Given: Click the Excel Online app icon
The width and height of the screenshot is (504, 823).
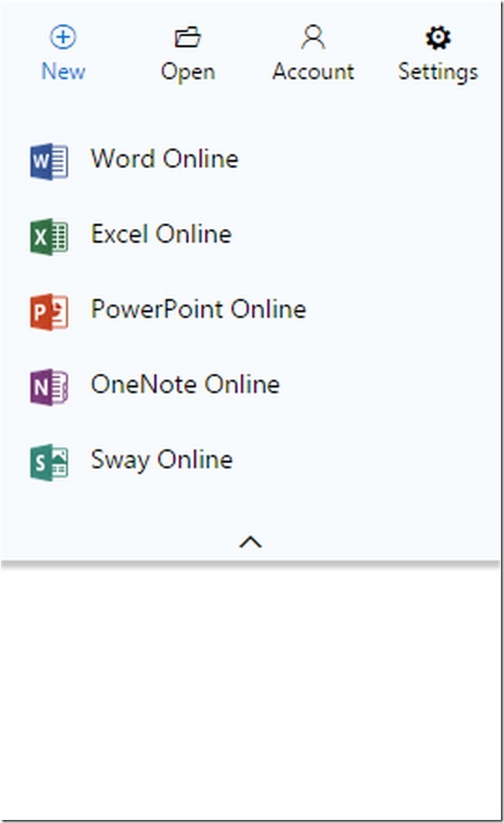Looking at the screenshot, I should tap(49, 237).
